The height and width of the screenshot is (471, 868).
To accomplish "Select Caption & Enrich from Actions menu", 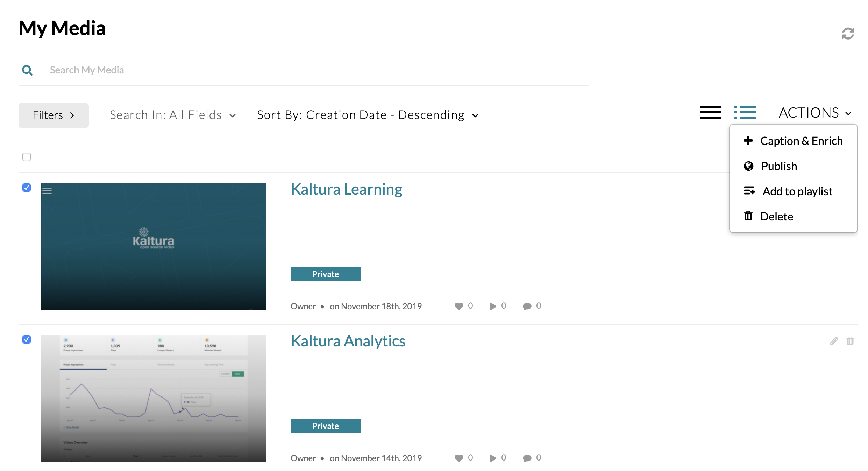I will (801, 141).
